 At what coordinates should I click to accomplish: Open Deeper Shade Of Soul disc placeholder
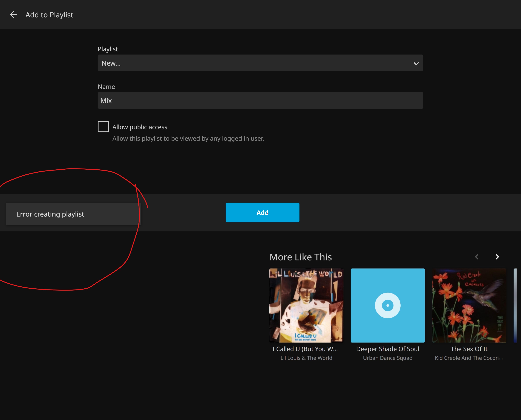(388, 305)
